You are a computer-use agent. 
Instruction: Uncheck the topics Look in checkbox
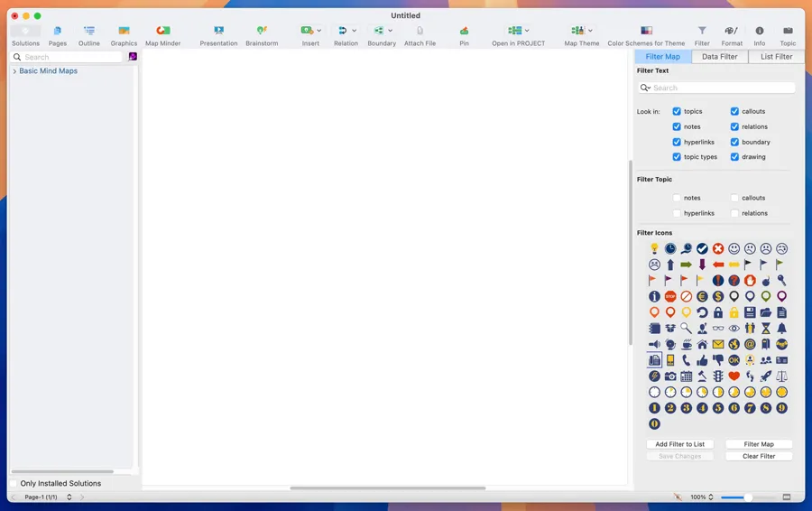pos(677,112)
